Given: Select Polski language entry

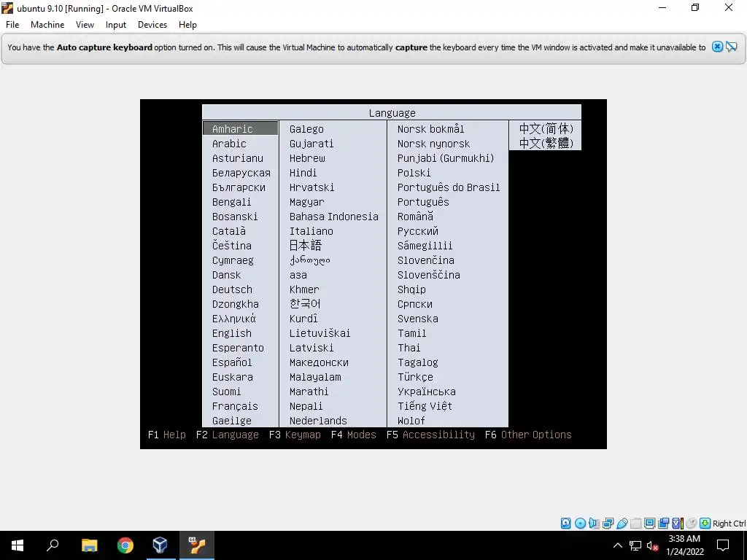Looking at the screenshot, I should coord(414,173).
